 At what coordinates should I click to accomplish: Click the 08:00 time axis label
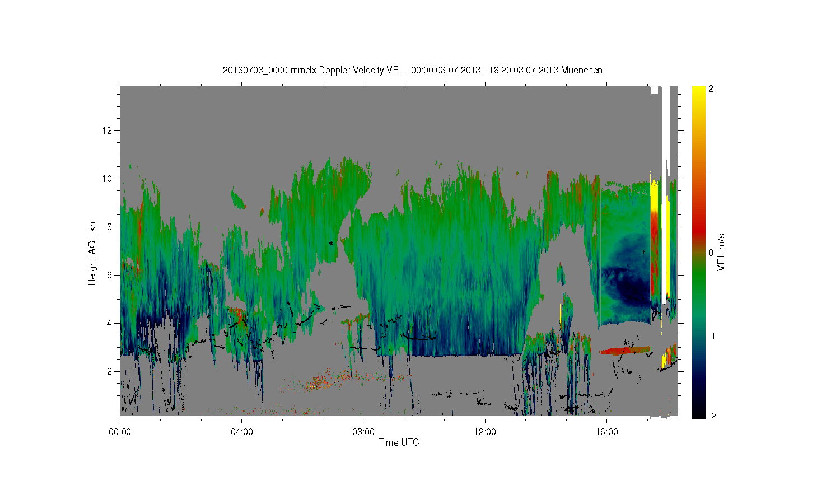363,432
